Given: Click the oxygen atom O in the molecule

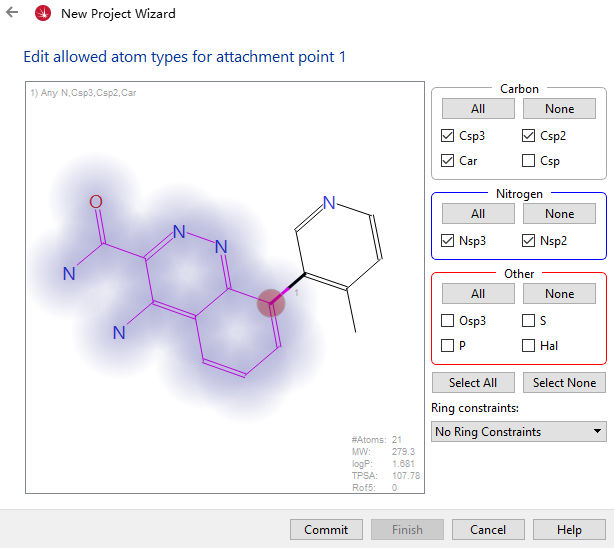Looking at the screenshot, I should tap(96, 202).
